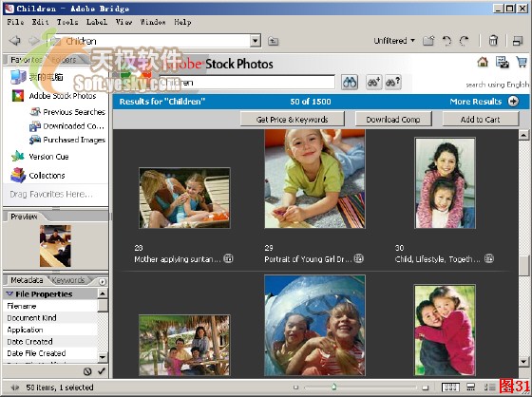Open search help binoculars question icon
The height and width of the screenshot is (397, 532).
[392, 82]
